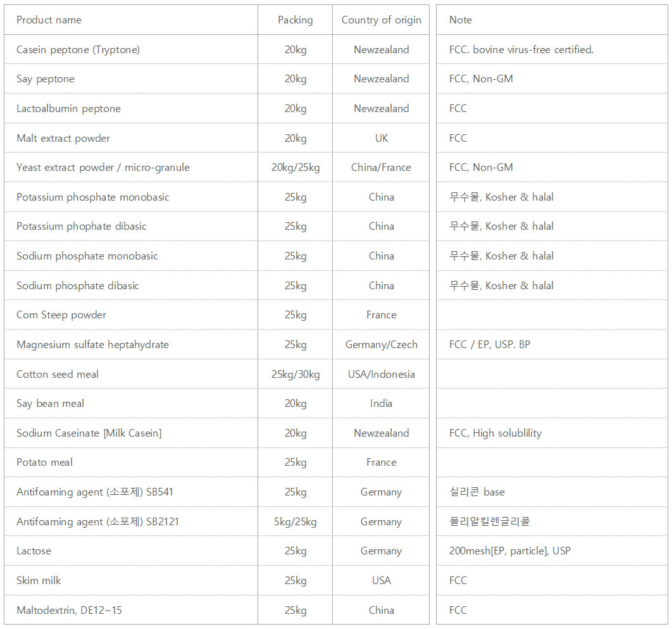Screen dimensions: 672x629
Task: Select Malt extract powder entry
Action: coord(63,139)
